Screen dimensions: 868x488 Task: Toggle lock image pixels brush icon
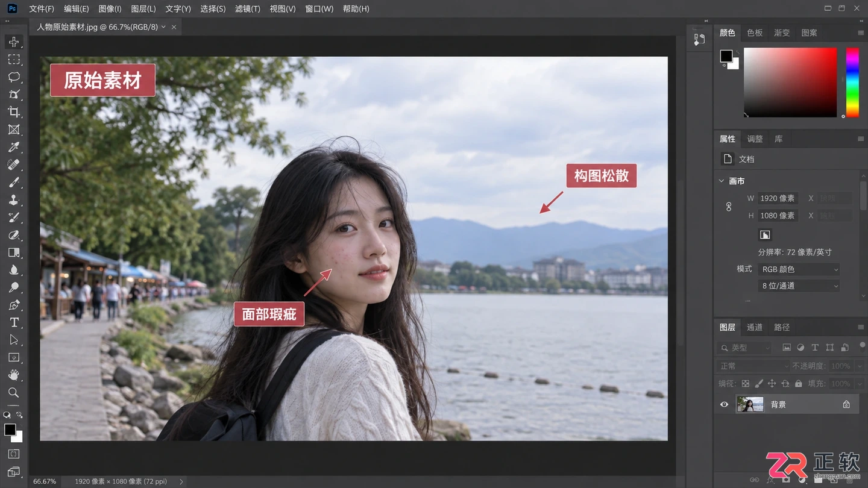(x=759, y=383)
